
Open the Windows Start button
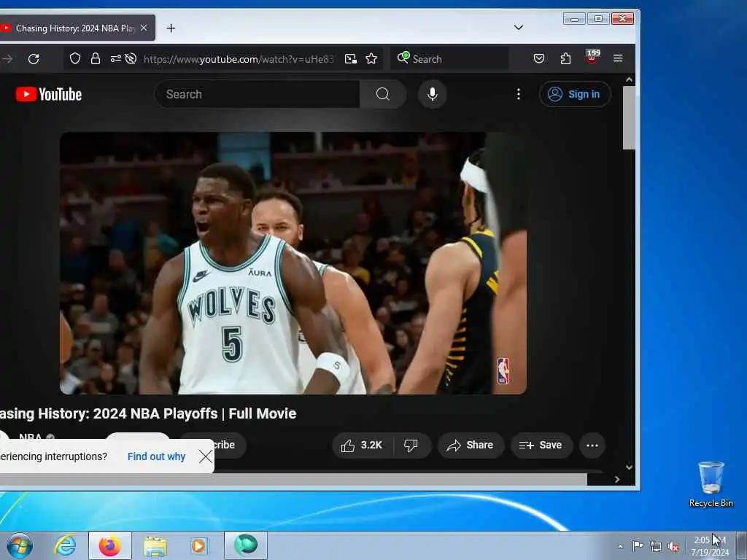point(20,545)
